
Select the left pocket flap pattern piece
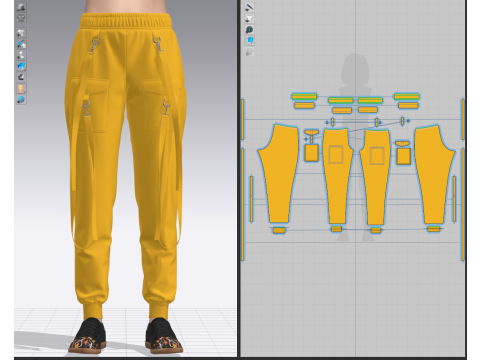pyautogui.click(x=311, y=132)
